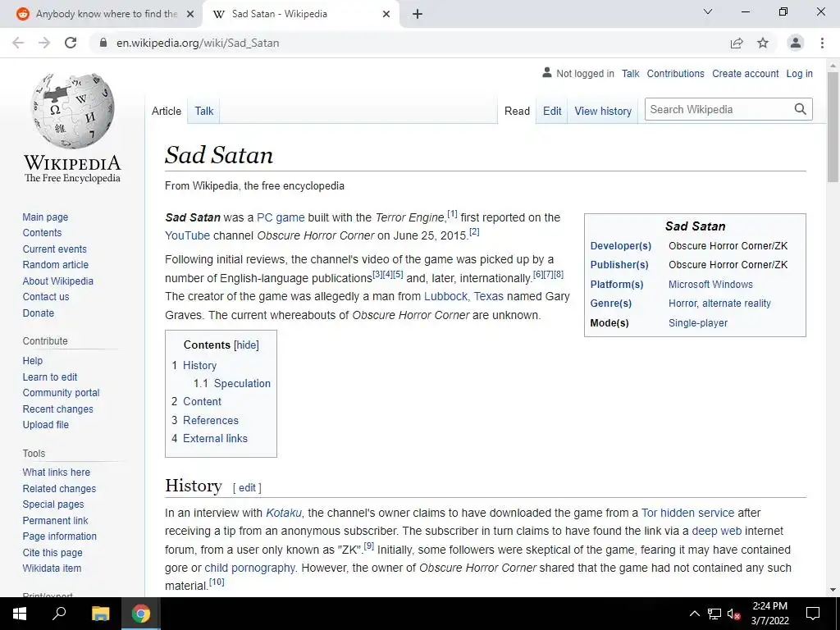Open the Chrome profile icon
840x630 pixels.
tap(796, 43)
